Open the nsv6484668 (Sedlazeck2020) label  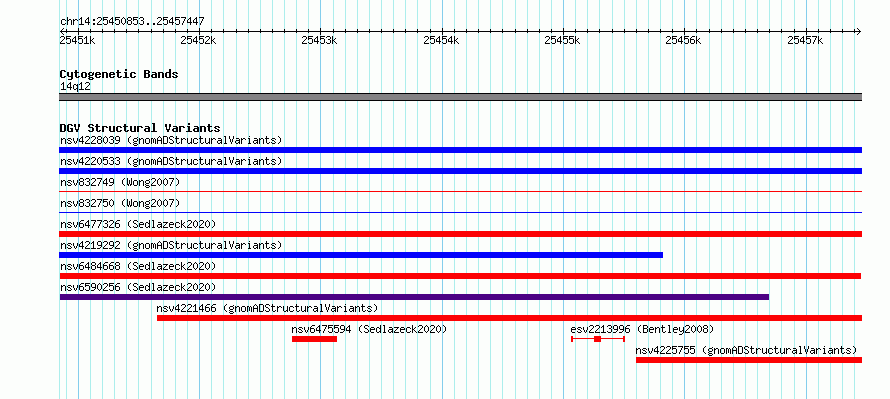[138, 266]
